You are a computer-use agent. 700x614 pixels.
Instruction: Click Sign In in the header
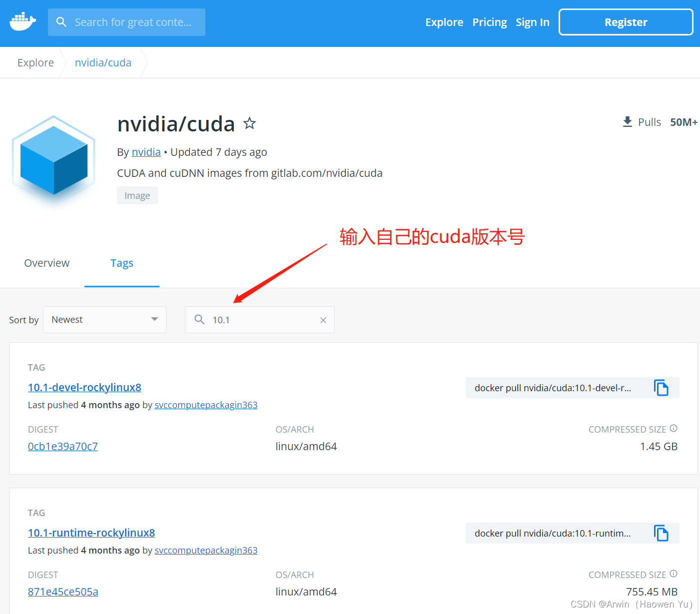click(x=533, y=22)
